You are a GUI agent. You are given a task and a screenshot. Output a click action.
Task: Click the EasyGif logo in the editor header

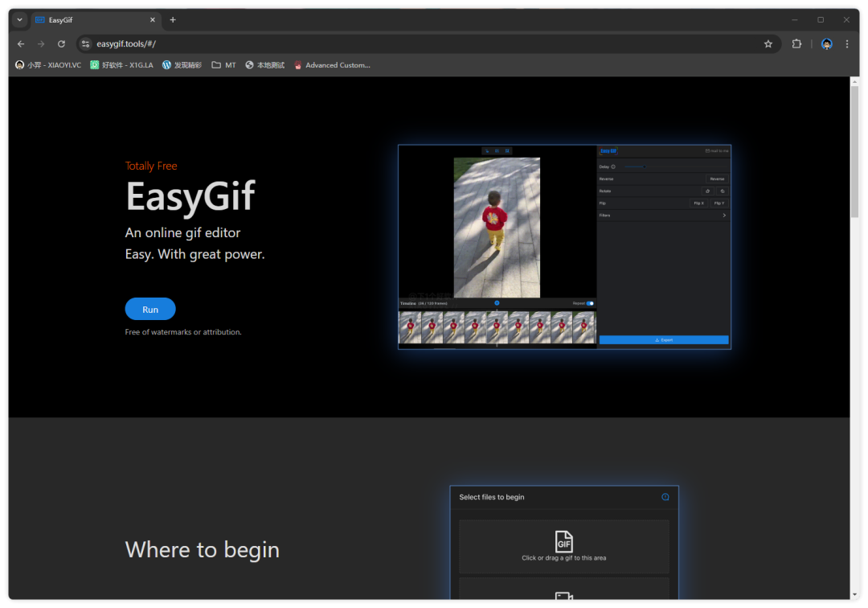pos(608,150)
